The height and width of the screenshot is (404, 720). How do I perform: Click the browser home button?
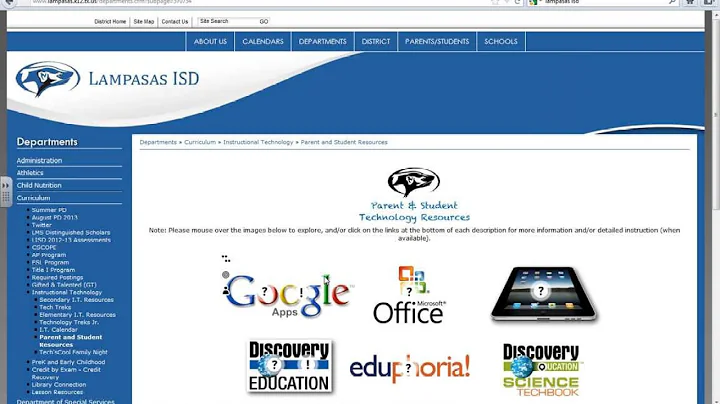click(690, 2)
